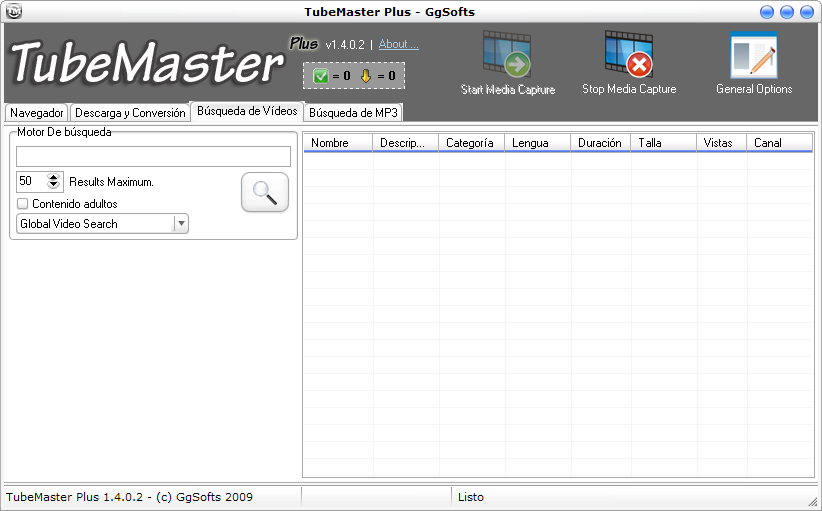Enable the Contenido adultos checkbox
The height and width of the screenshot is (511, 822).
[x=23, y=204]
